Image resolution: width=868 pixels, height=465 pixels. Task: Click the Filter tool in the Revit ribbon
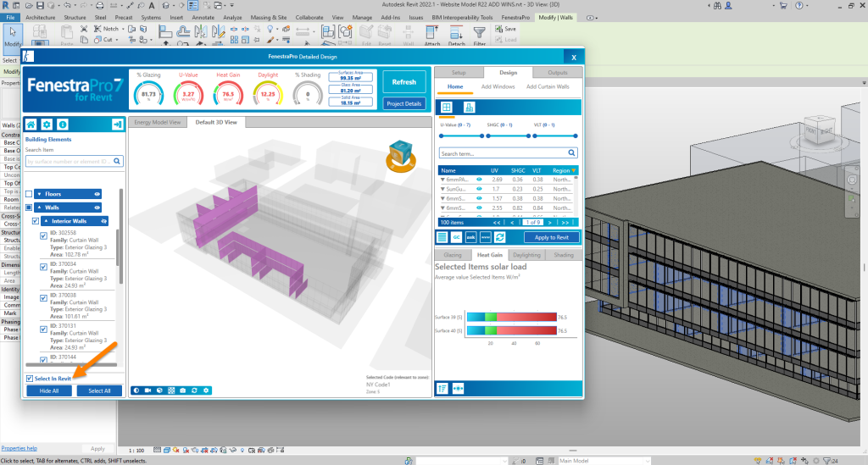point(480,36)
